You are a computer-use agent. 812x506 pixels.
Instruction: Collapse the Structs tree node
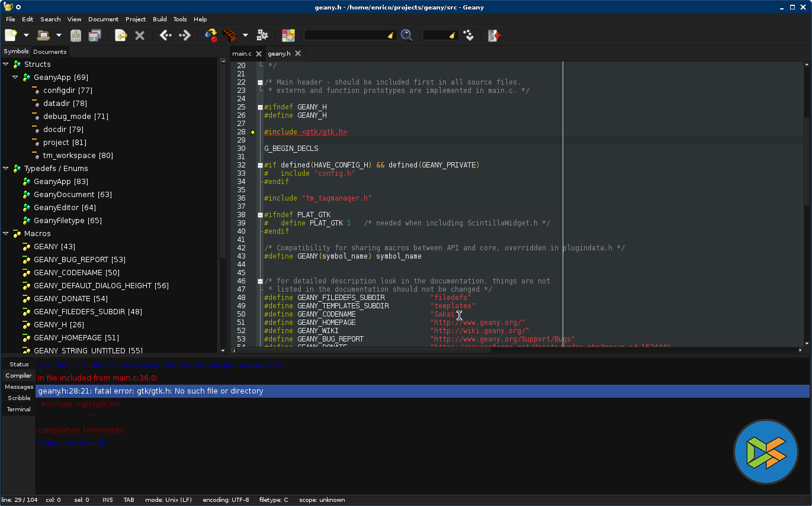pyautogui.click(x=6, y=64)
